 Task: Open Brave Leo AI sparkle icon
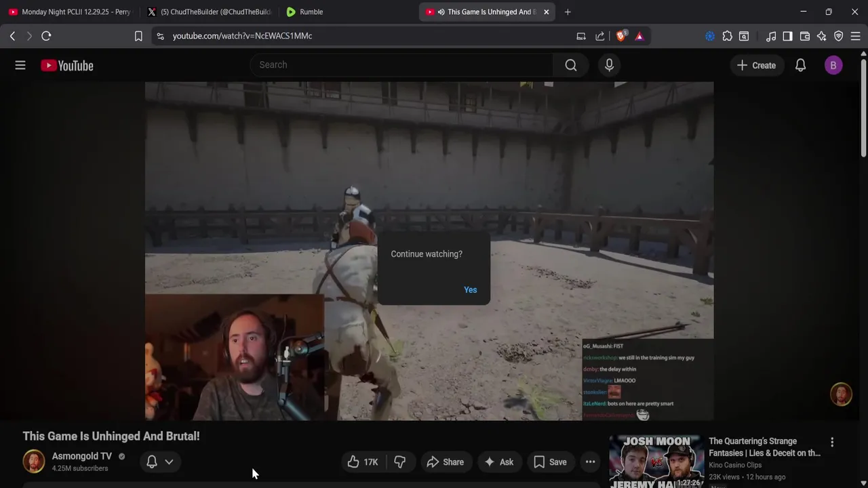point(822,36)
